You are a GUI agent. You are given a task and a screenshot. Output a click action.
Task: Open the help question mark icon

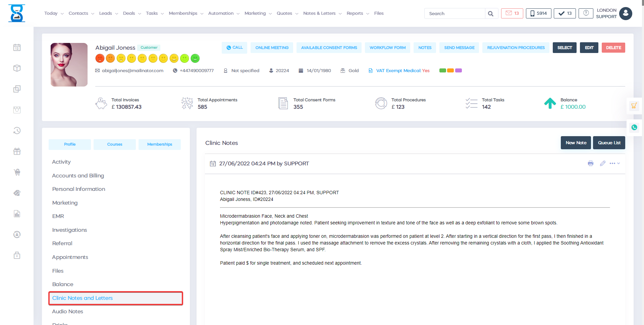586,13
